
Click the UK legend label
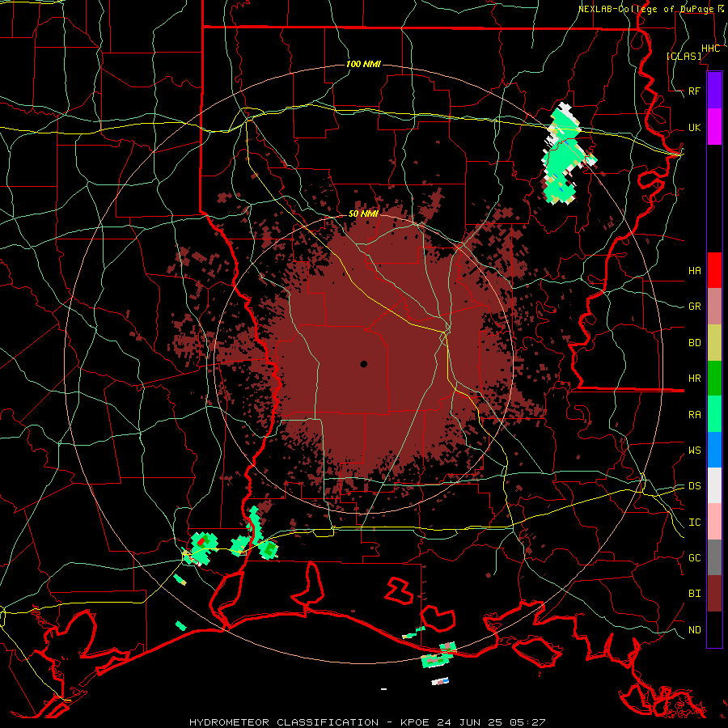[x=695, y=127]
